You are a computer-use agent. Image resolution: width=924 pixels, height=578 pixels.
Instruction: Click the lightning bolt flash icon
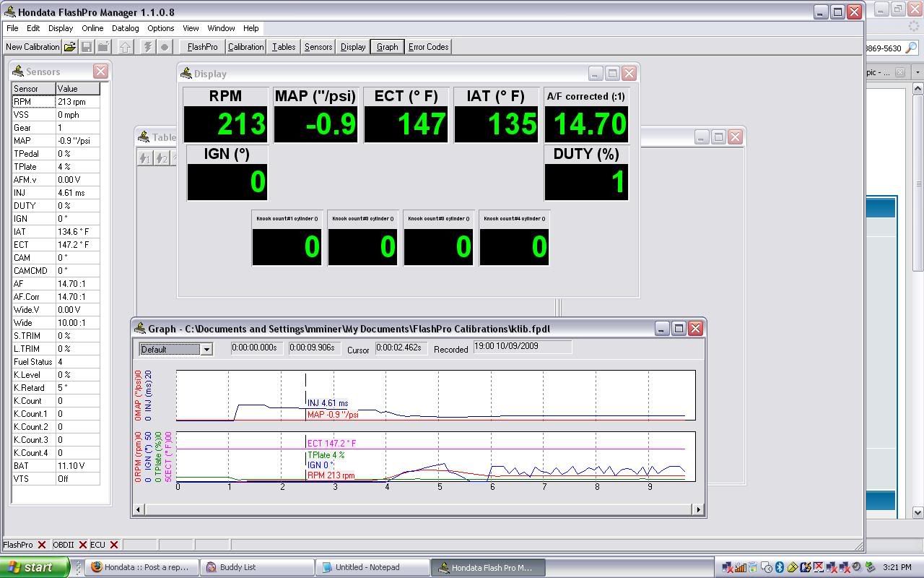pyautogui.click(x=147, y=47)
